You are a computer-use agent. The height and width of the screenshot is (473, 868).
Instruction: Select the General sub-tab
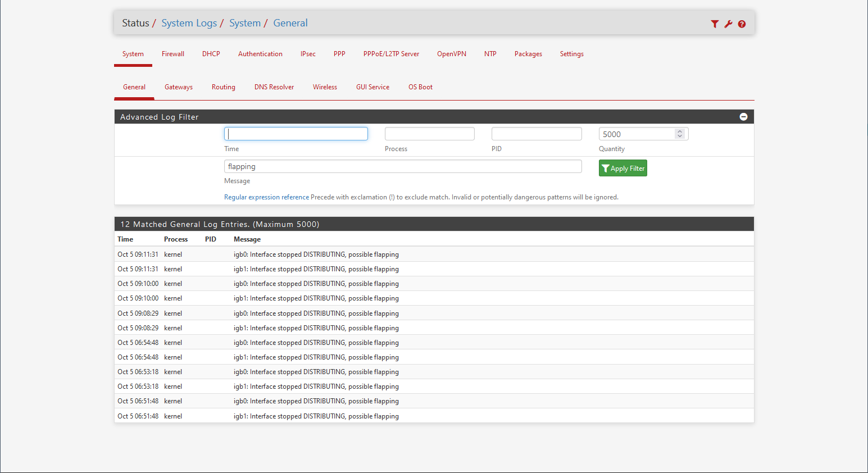134,87
